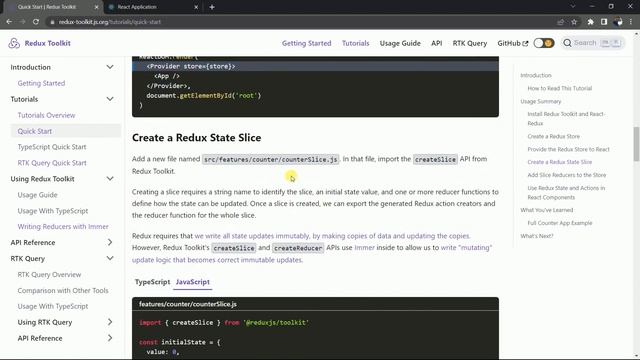Bookmark this page with star icon

tap(574, 22)
